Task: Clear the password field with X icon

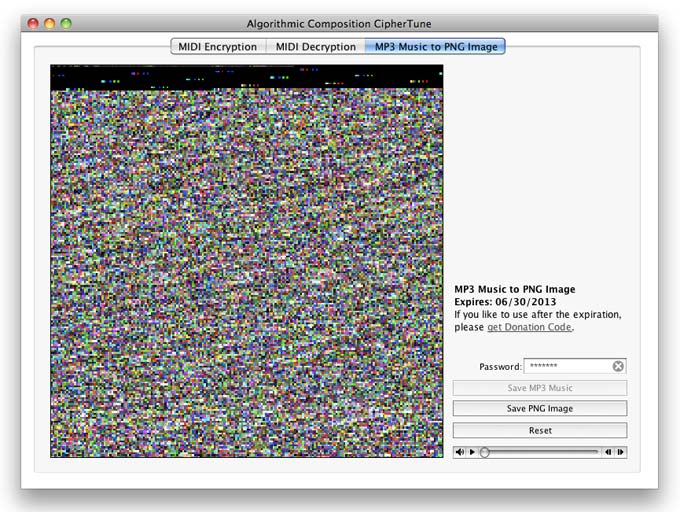Action: pyautogui.click(x=618, y=366)
